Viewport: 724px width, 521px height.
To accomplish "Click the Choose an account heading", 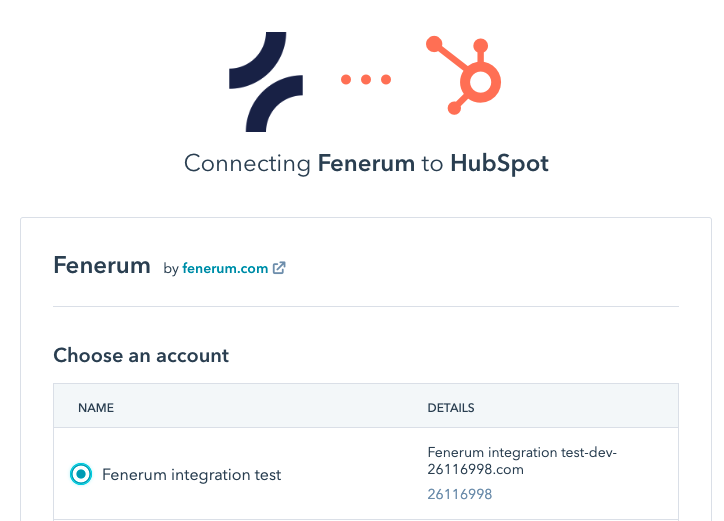I will pyautogui.click(x=141, y=355).
